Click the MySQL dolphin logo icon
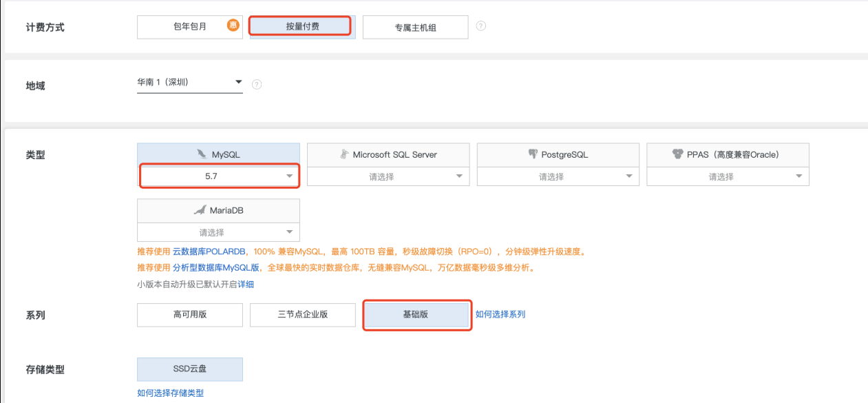868x403 pixels. coord(202,154)
